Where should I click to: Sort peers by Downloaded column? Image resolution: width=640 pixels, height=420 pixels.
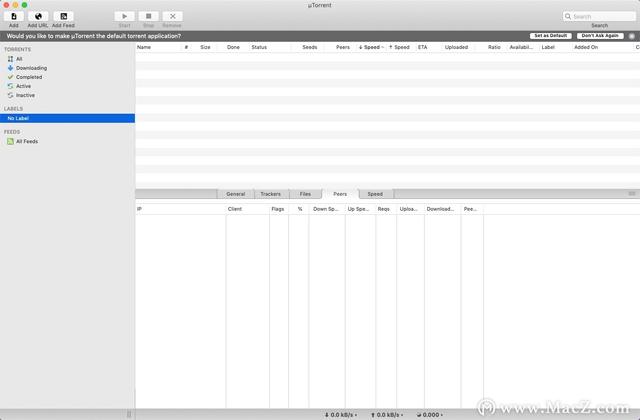[x=442, y=209]
